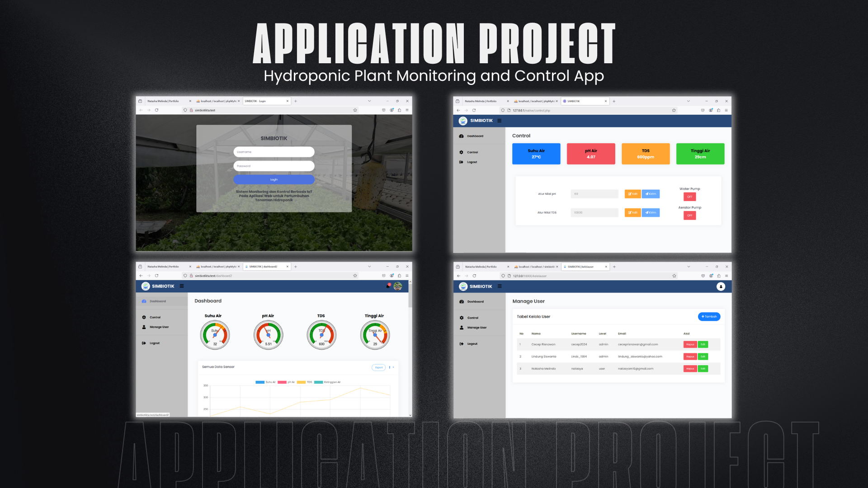Bookmark the simbiotikta.test login page with star

(355, 110)
